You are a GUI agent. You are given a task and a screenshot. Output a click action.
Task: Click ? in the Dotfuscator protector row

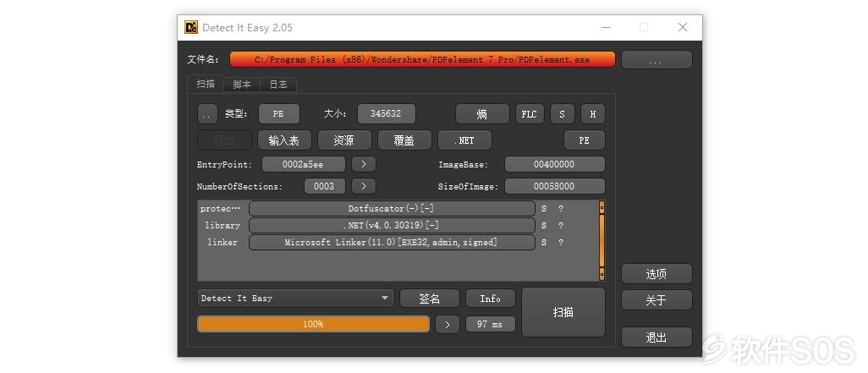561,209
